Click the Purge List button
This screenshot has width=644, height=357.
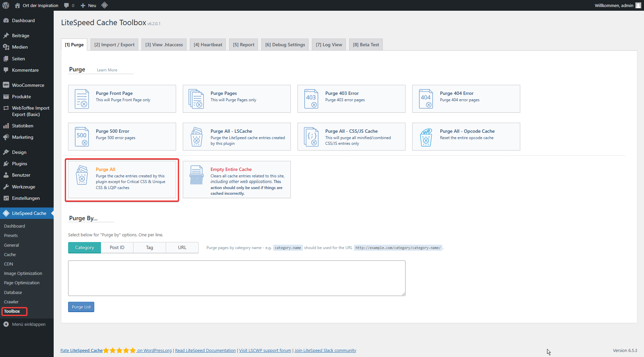pyautogui.click(x=81, y=307)
